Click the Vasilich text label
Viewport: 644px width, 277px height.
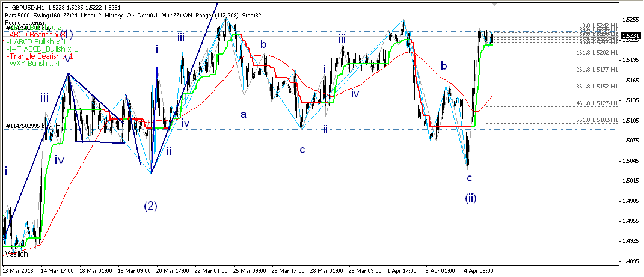pos(16,254)
